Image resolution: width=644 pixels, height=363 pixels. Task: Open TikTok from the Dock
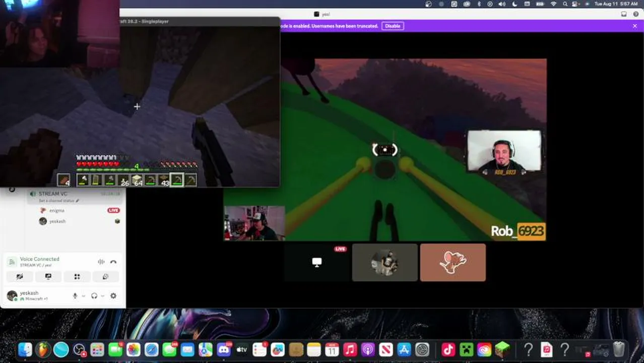tap(448, 349)
